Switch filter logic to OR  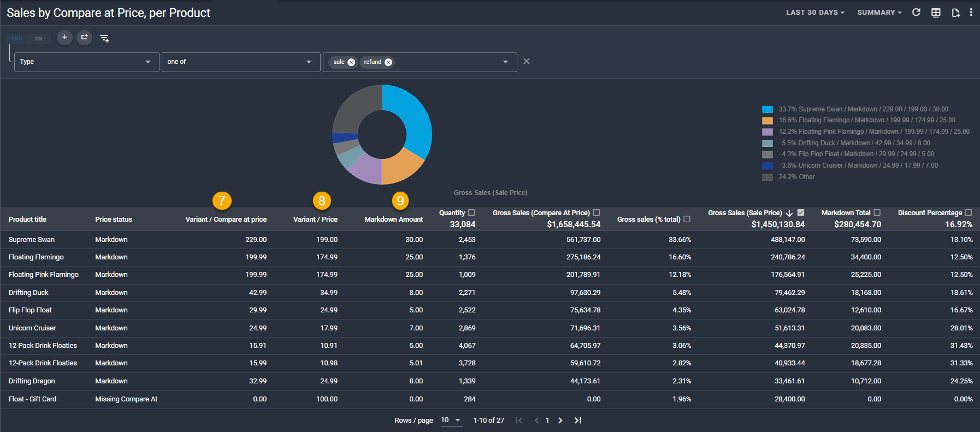(38, 39)
